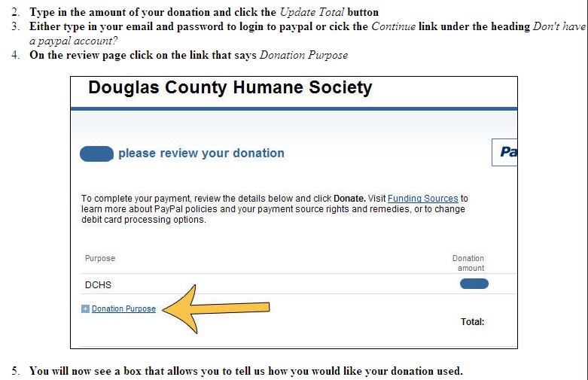Click the blue pill under Donation amount
588x380 pixels.
click(474, 284)
